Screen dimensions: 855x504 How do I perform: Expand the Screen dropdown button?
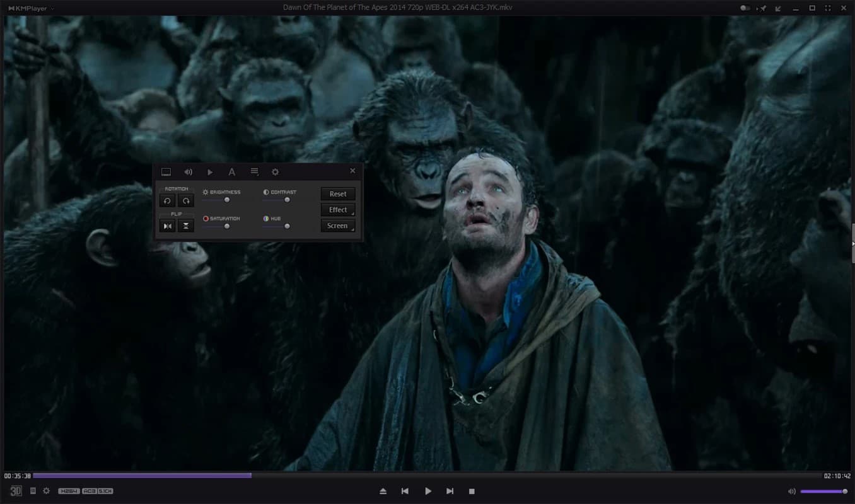pos(338,226)
